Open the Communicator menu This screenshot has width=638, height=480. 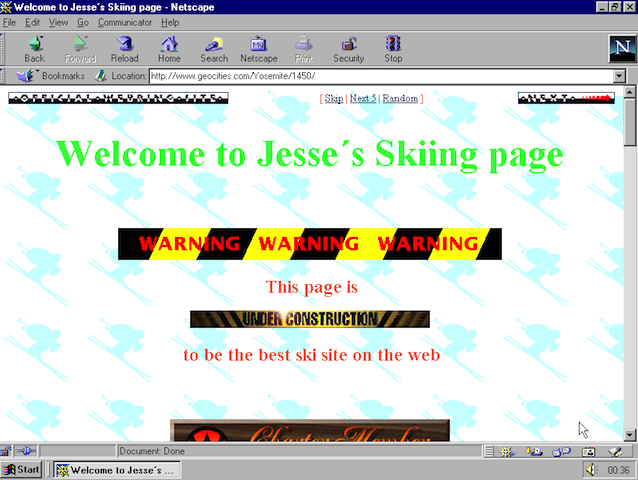pyautogui.click(x=125, y=23)
